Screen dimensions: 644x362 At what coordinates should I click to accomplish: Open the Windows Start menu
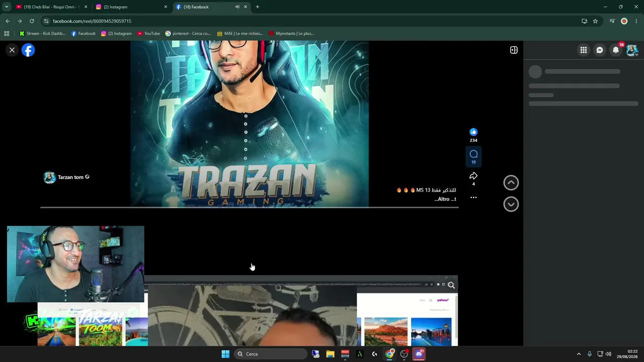point(225,354)
